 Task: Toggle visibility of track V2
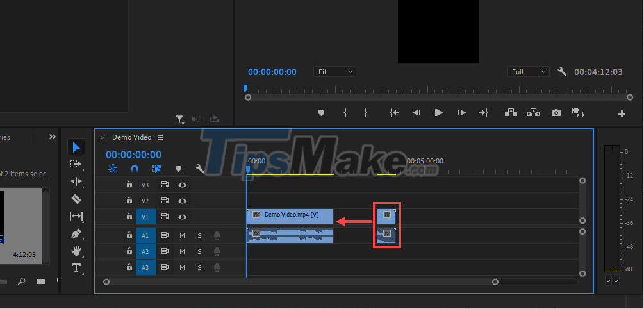(x=183, y=201)
